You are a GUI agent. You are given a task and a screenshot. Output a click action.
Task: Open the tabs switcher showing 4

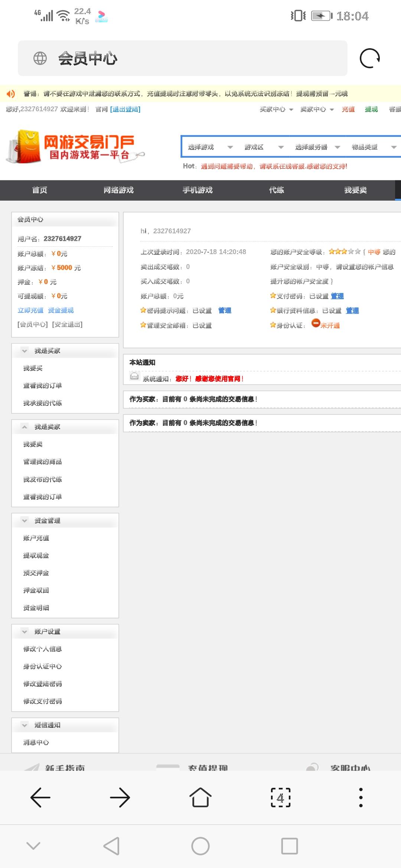tap(281, 797)
